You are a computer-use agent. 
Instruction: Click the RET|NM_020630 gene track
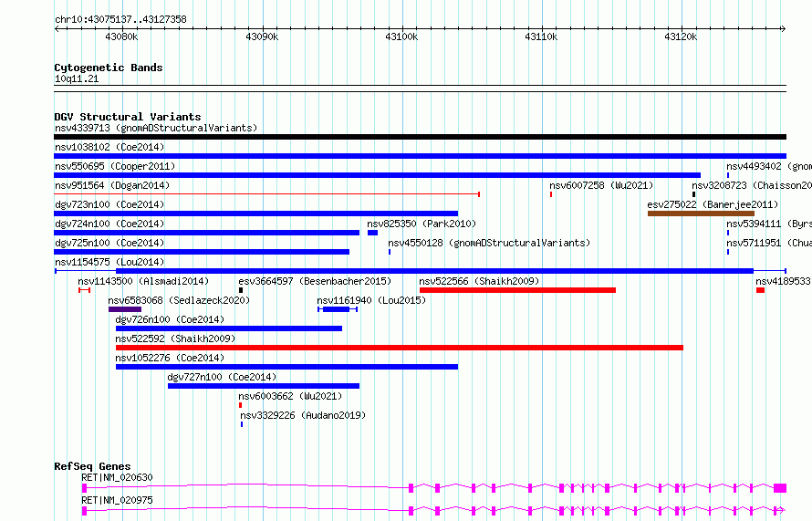click(x=434, y=488)
